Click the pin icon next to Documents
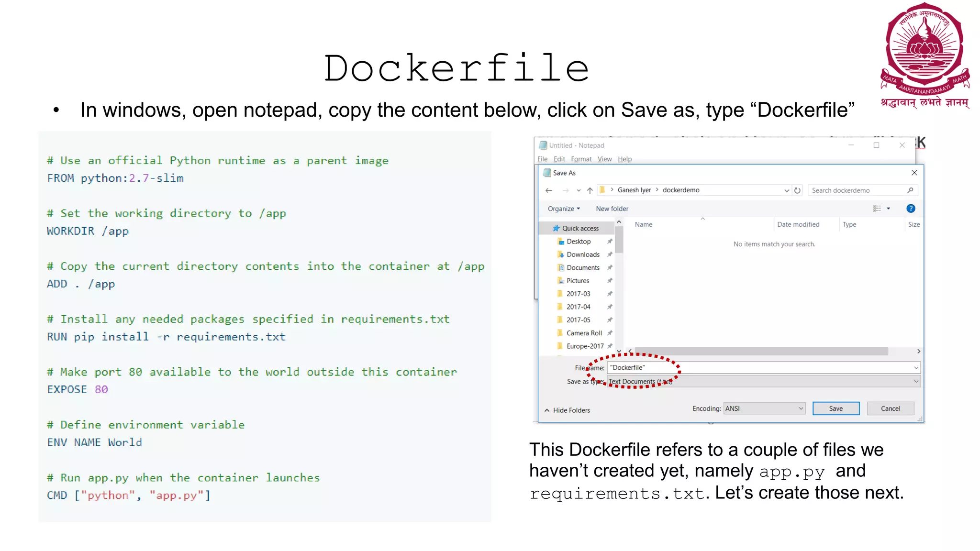The image size is (980, 551). tap(610, 267)
